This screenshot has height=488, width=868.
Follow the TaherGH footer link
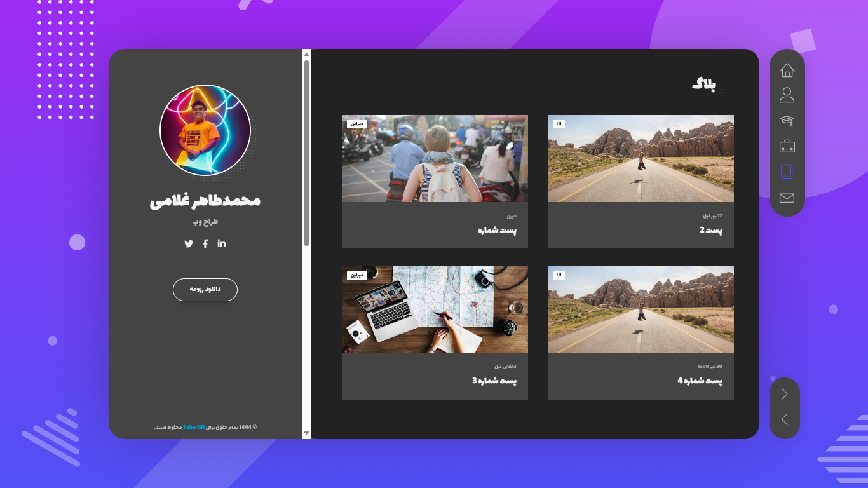pos(194,427)
